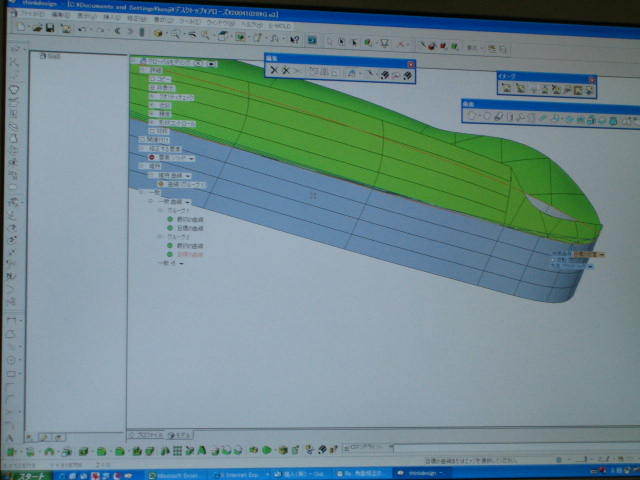
Task: Open the 編集 menu in the menu bar
Action: pos(61,15)
